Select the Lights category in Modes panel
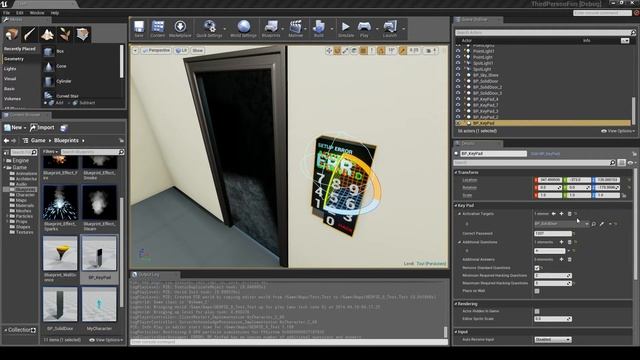The image size is (640, 360). [10, 69]
